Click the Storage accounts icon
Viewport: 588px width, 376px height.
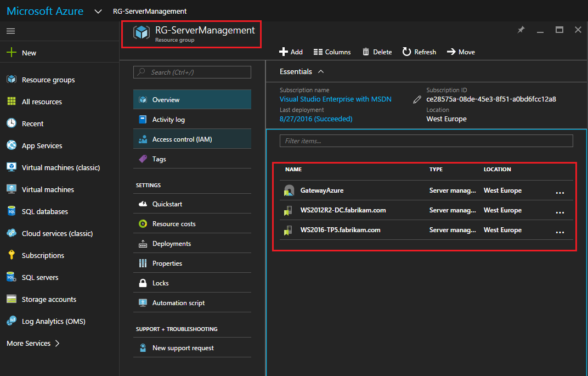click(x=12, y=299)
